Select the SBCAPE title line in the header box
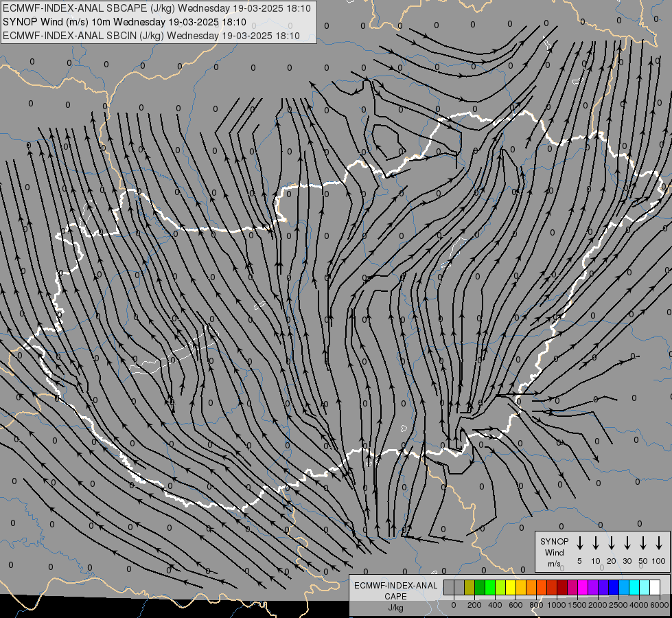The image size is (672, 618). pos(157,8)
